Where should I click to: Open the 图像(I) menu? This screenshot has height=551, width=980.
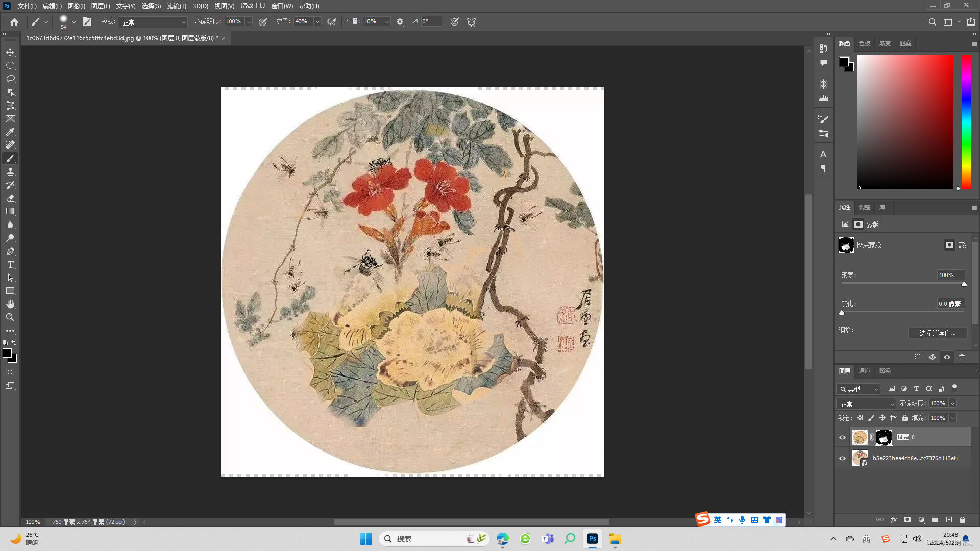coord(77,6)
